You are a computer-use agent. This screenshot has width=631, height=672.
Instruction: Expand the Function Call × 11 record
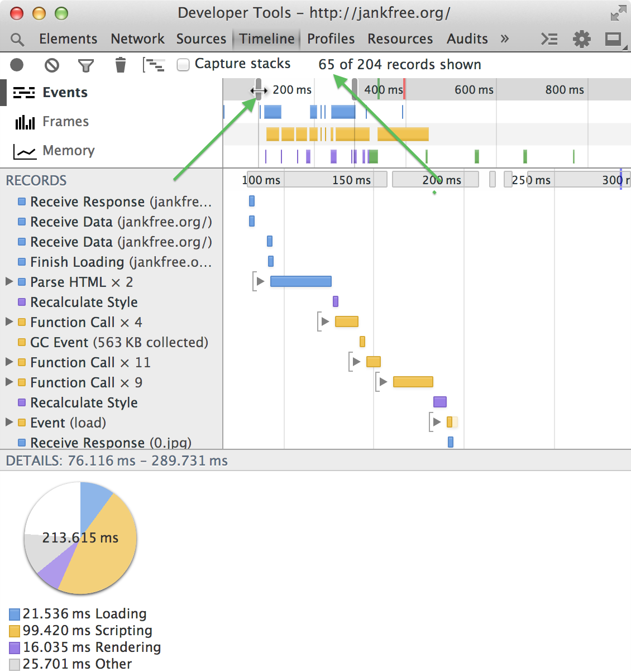pyautogui.click(x=9, y=362)
